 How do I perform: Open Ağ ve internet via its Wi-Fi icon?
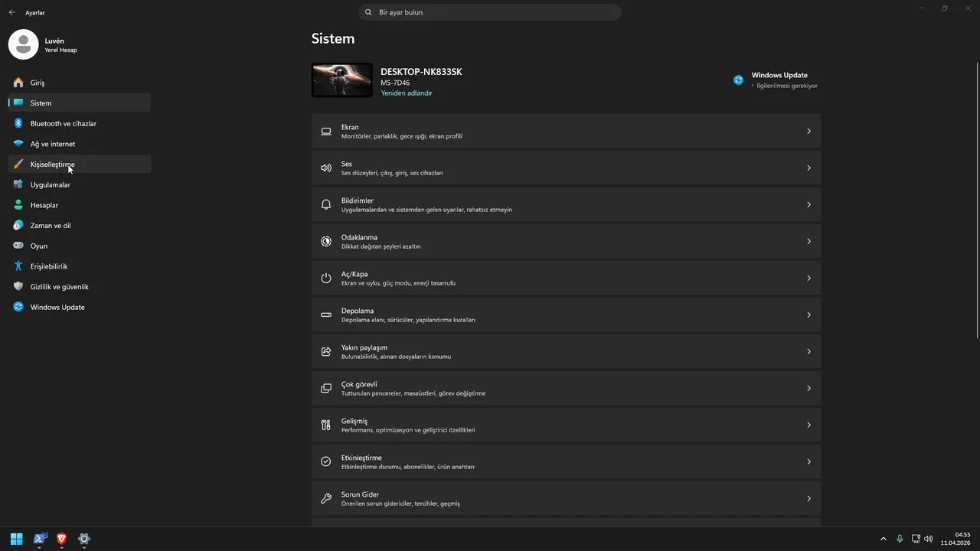pyautogui.click(x=18, y=144)
